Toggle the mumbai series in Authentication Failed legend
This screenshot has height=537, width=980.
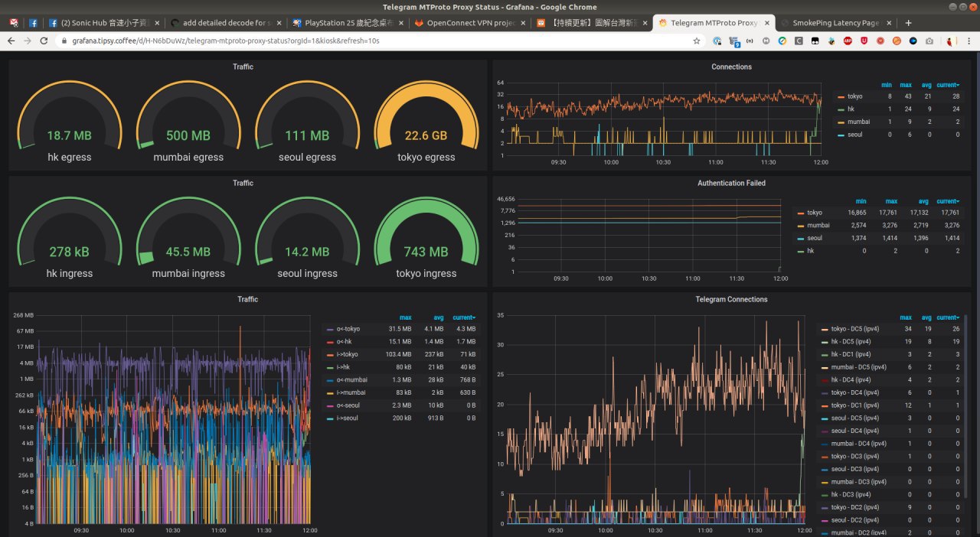click(818, 226)
